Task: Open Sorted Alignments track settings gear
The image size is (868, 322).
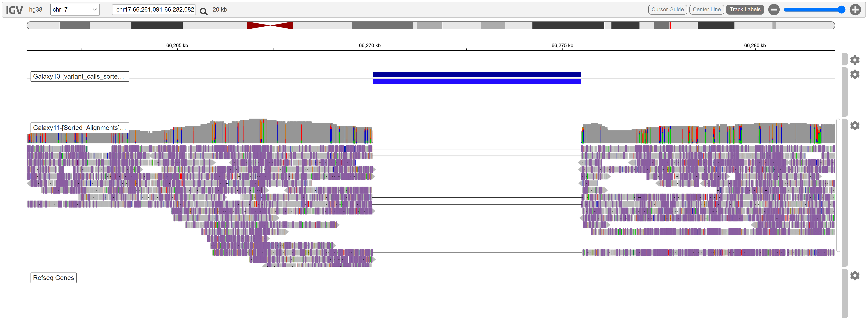Action: click(x=855, y=126)
